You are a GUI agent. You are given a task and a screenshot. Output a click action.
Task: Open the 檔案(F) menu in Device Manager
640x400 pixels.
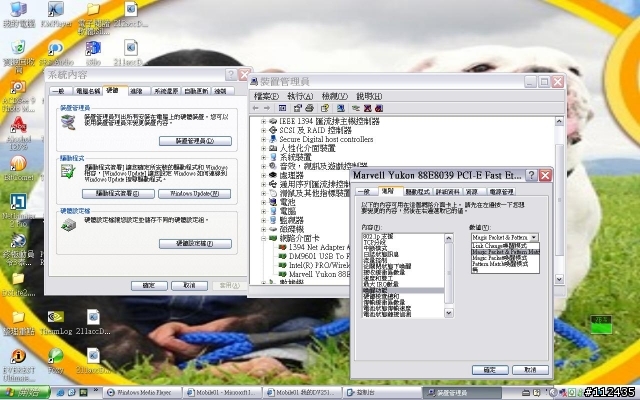(266, 96)
